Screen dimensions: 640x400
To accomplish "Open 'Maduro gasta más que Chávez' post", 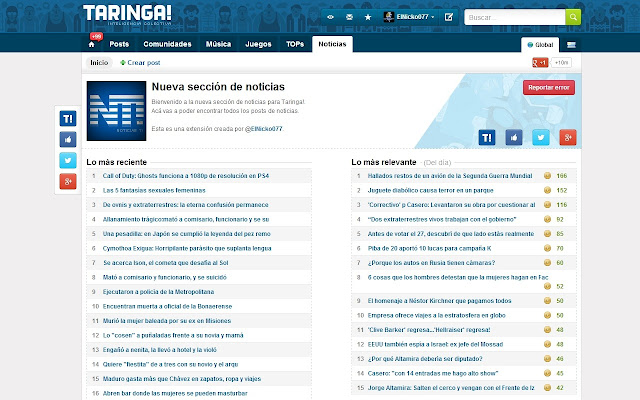I will (x=182, y=379).
